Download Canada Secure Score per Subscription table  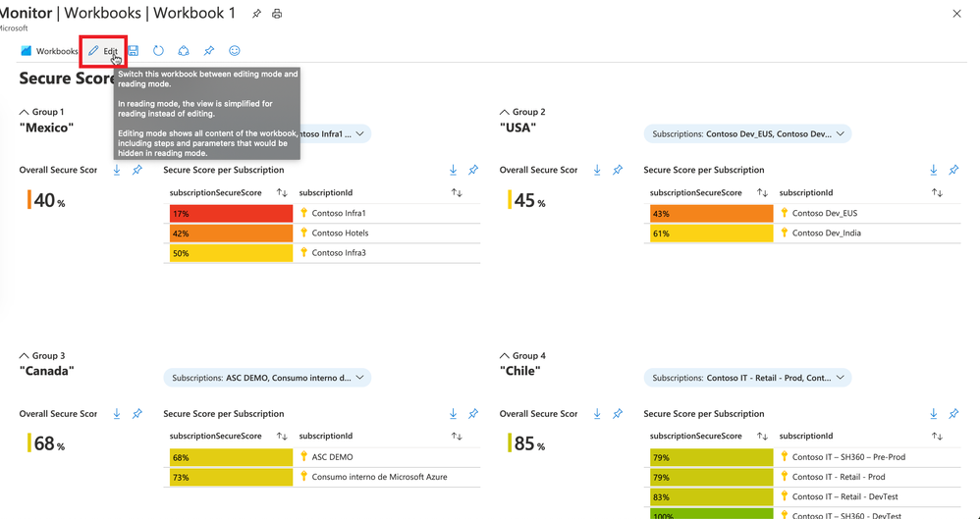pos(453,413)
